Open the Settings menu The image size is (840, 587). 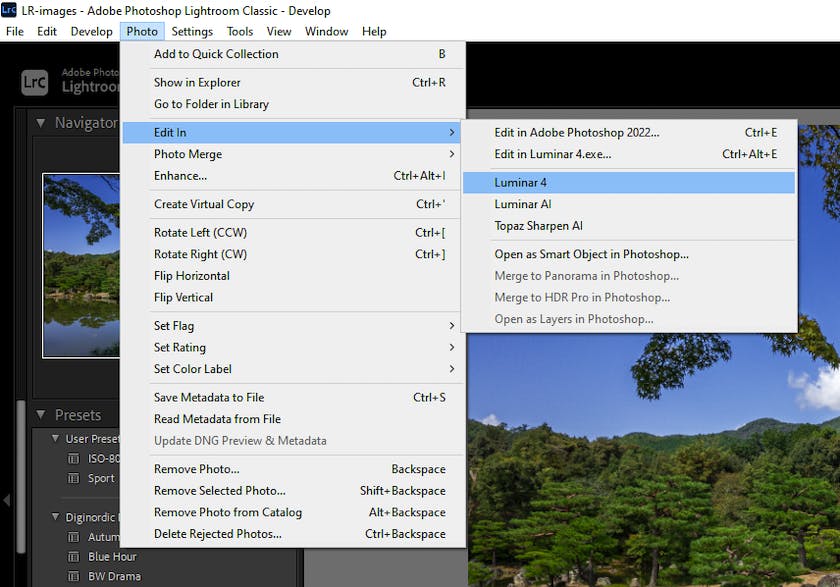pos(192,32)
